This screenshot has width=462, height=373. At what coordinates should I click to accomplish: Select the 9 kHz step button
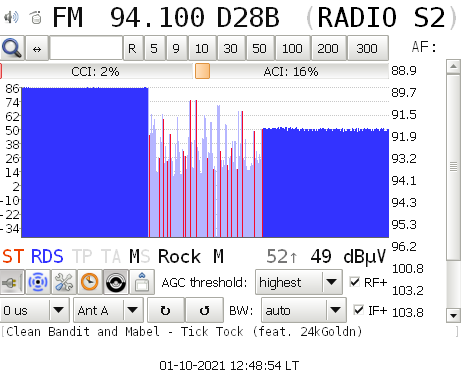tap(176, 48)
